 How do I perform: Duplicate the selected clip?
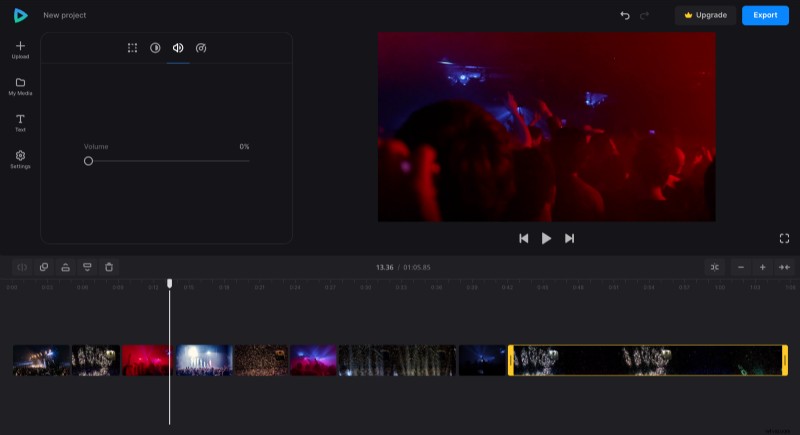(44, 267)
